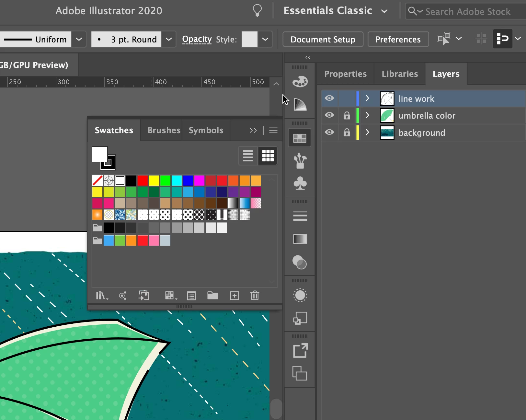Switch swatches to thumbnail grid view

[268, 156]
